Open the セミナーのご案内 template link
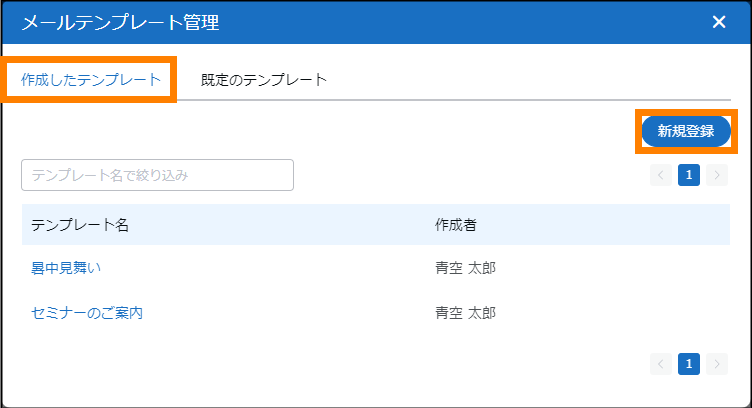This screenshot has height=408, width=752. [87, 313]
